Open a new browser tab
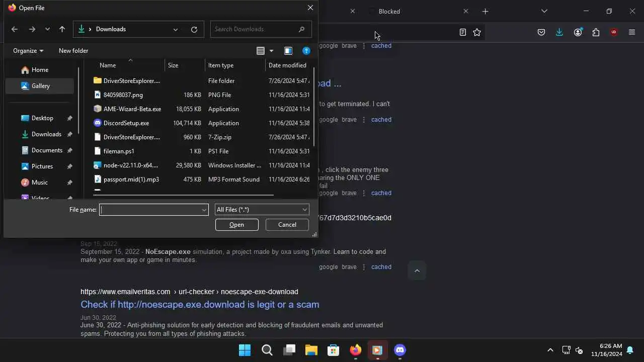 [485, 11]
